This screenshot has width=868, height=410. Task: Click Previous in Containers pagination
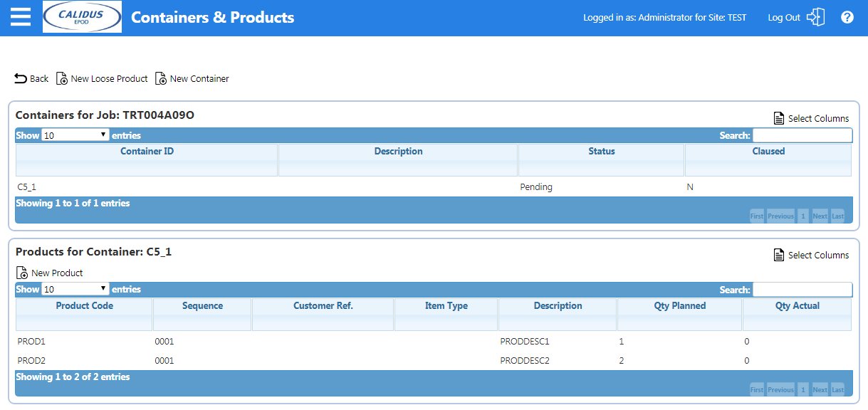coord(780,216)
